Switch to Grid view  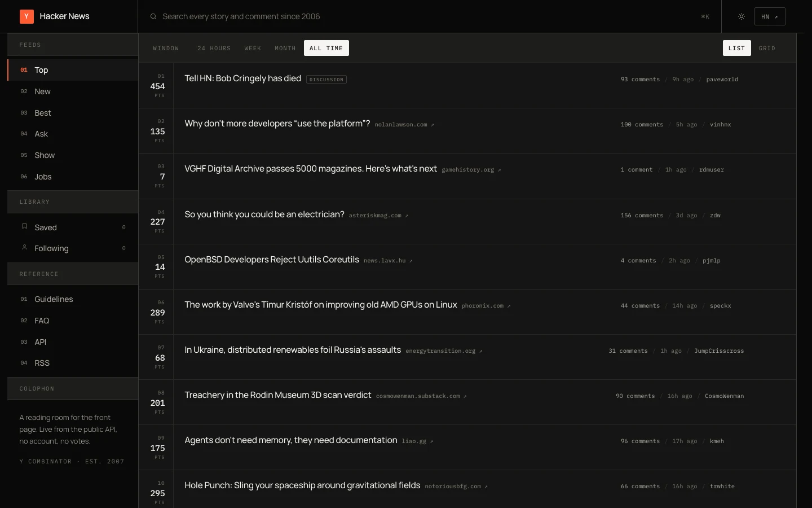(x=767, y=48)
